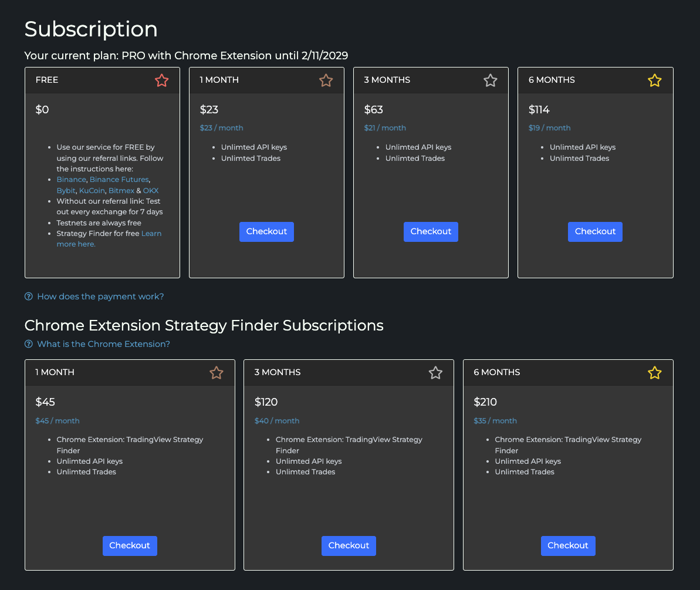Click the silver star on $63 plan
Viewport: 700px width, 590px height.
click(x=490, y=80)
